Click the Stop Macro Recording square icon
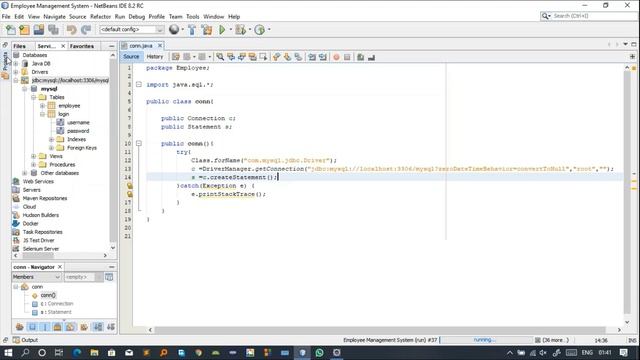640x360 pixels. 347,57
